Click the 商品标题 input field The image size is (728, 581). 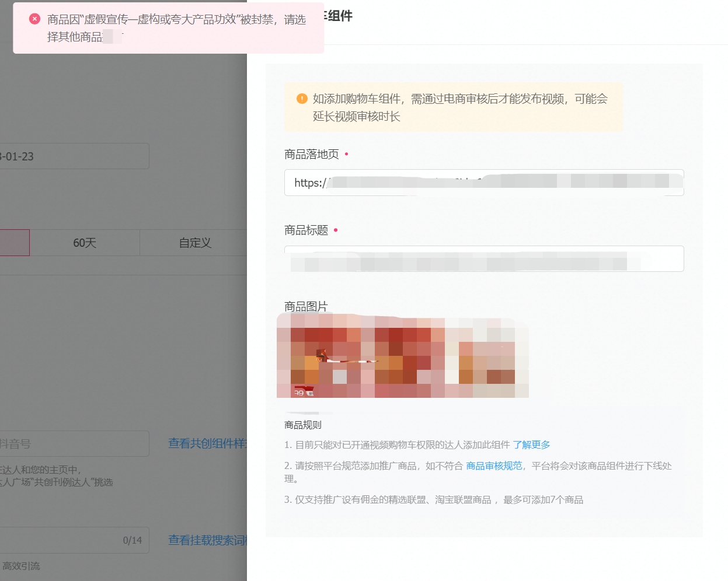click(484, 258)
